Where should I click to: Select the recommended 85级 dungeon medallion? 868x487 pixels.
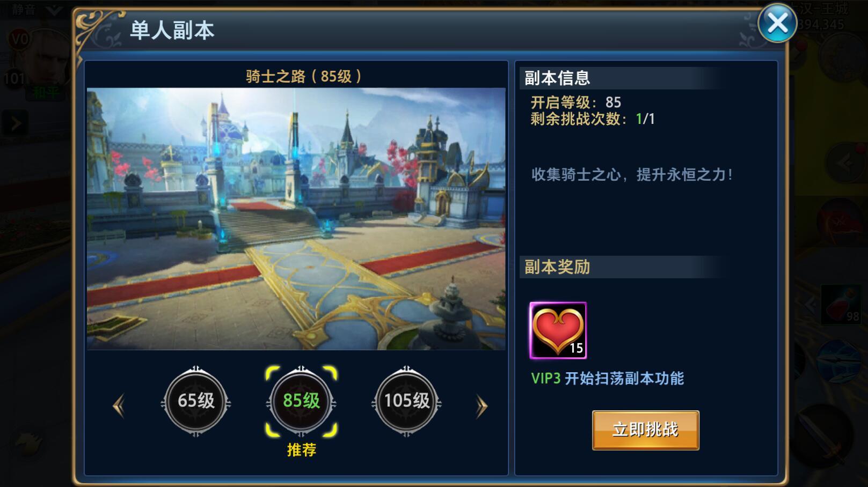[x=301, y=401]
